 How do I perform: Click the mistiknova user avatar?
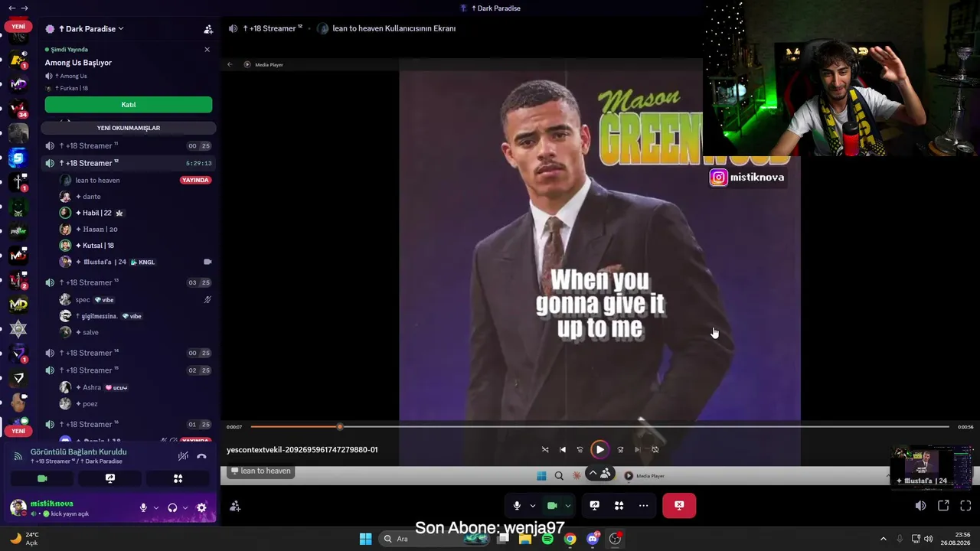click(18, 507)
